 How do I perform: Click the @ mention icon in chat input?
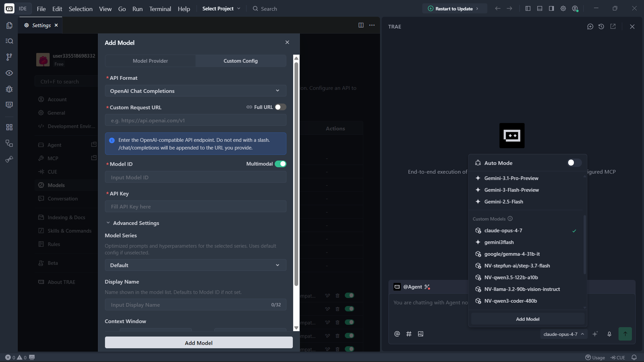click(397, 334)
